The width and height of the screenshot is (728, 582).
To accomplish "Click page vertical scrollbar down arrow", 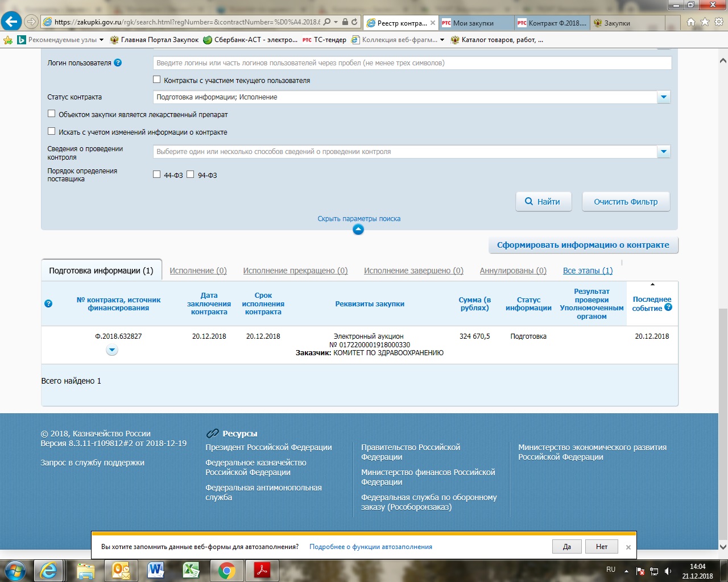I will (x=723, y=547).
